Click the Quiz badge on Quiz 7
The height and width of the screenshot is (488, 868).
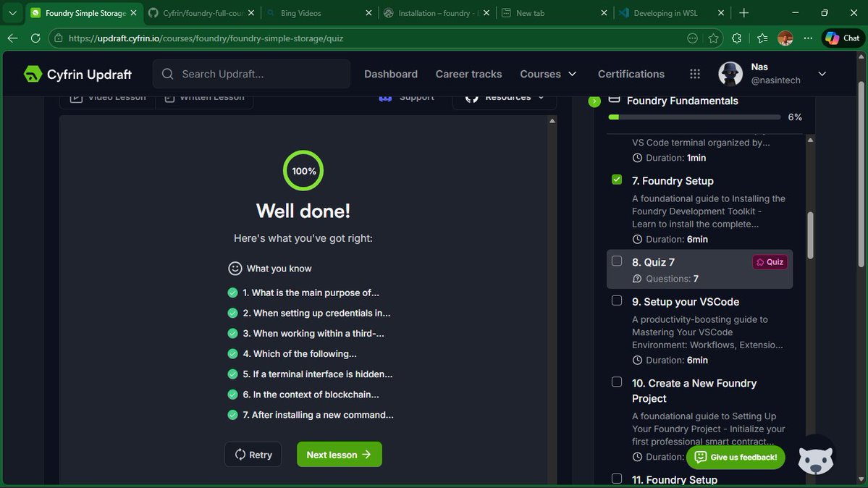(770, 262)
